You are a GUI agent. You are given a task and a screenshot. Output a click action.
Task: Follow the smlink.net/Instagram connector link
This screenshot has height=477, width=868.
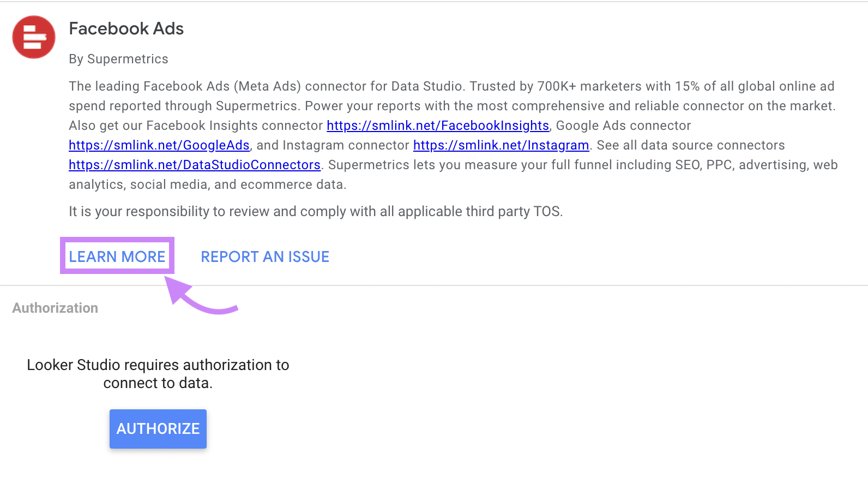501,145
